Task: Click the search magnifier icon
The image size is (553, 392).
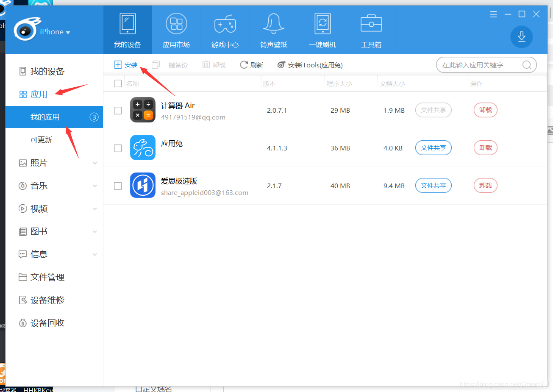Action: [527, 65]
